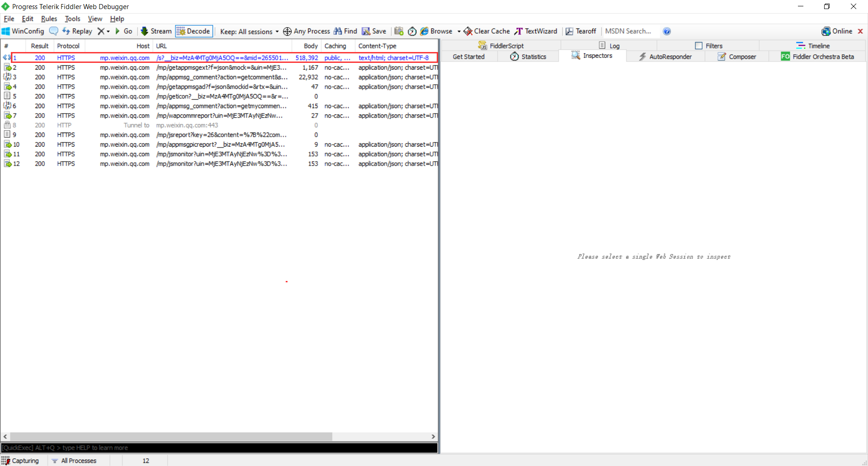Focus the QuickExec command box
The image size is (868, 466).
point(219,448)
